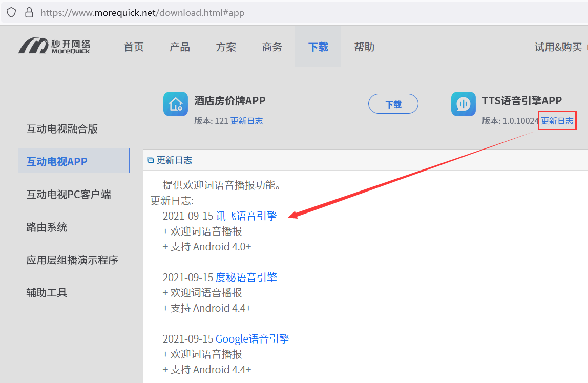Click the small icon beside 更新日志 panel title

pos(151,160)
